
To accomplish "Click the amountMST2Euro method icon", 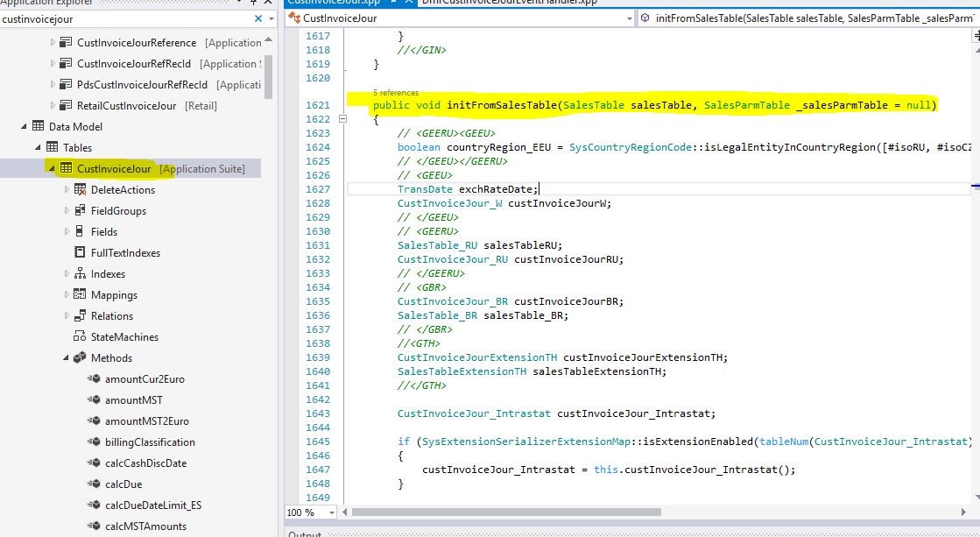I will pyautogui.click(x=94, y=420).
